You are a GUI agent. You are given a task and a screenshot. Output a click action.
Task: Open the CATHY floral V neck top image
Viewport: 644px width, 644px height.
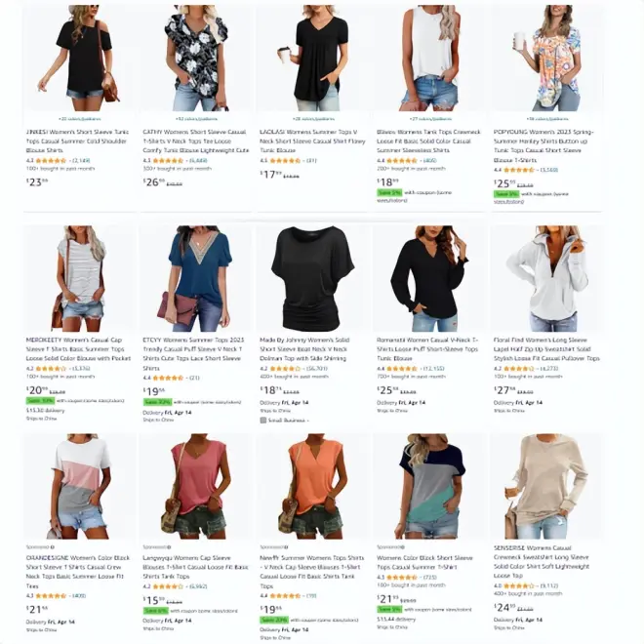click(197, 58)
